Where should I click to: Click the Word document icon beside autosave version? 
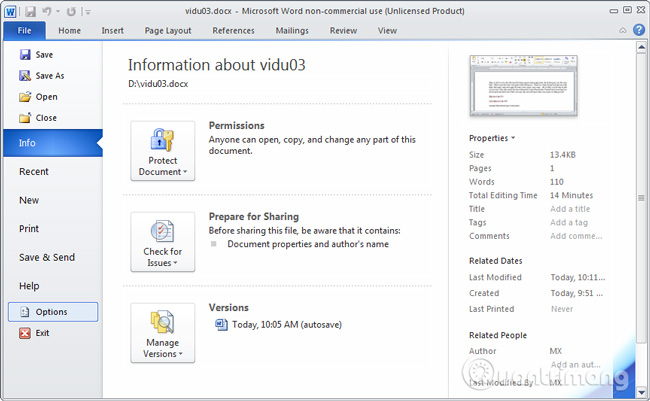[221, 324]
